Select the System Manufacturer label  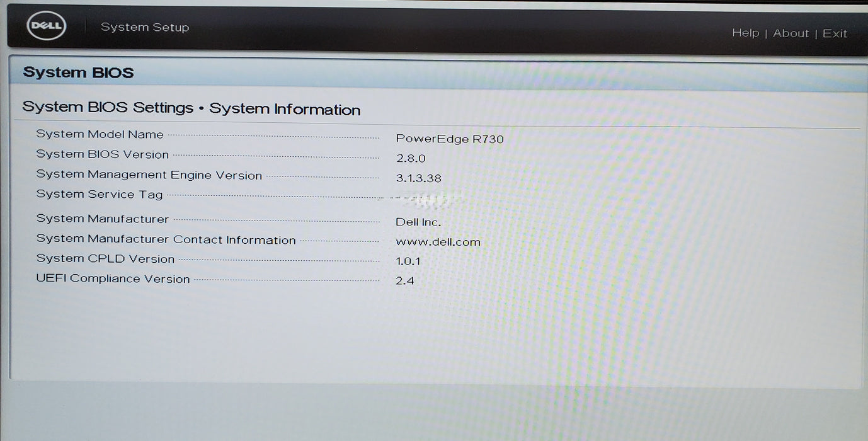[103, 219]
